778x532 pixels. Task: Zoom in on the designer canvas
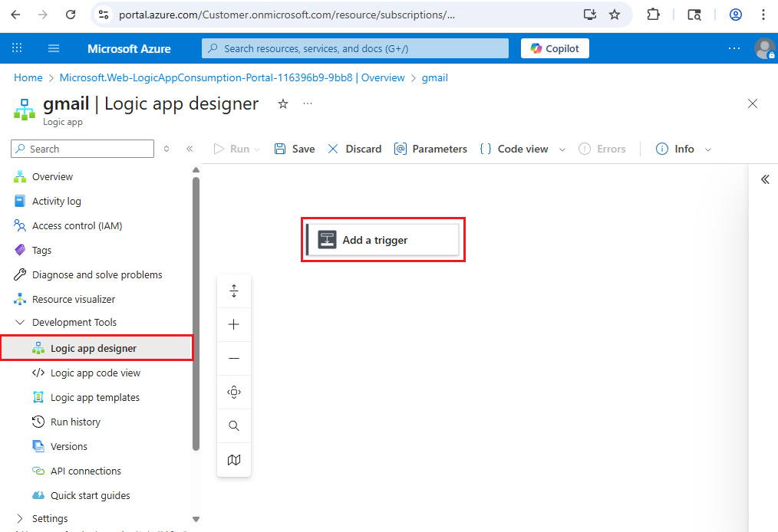click(234, 323)
